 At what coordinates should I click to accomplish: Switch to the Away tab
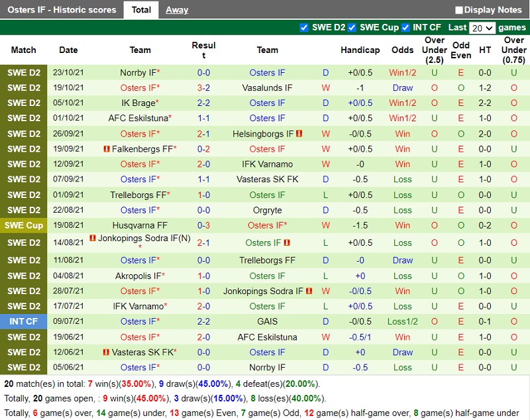tap(177, 10)
